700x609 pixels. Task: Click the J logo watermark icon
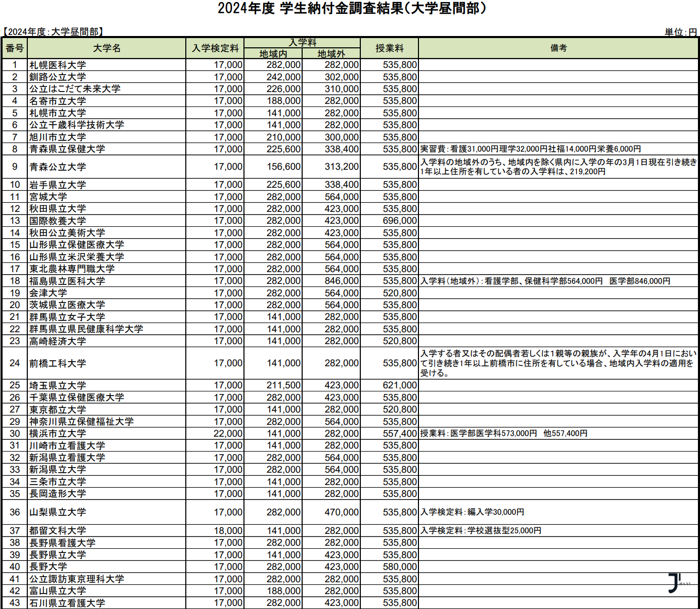tap(675, 583)
